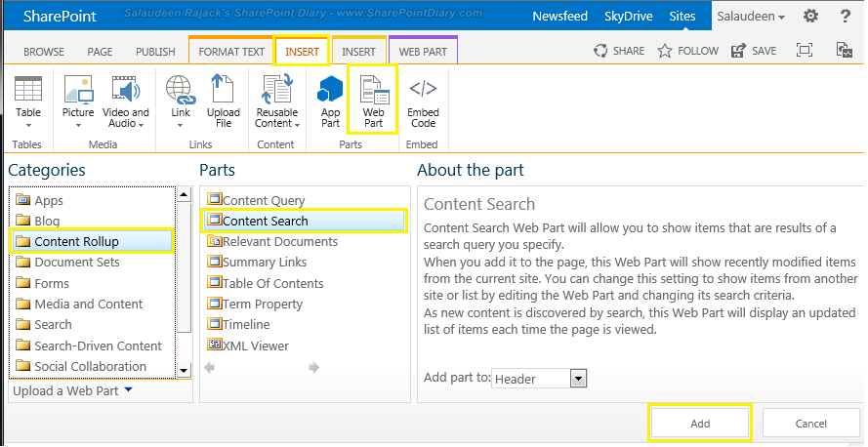Select the Table Of Contents part icon
868x447 pixels.
(x=214, y=282)
